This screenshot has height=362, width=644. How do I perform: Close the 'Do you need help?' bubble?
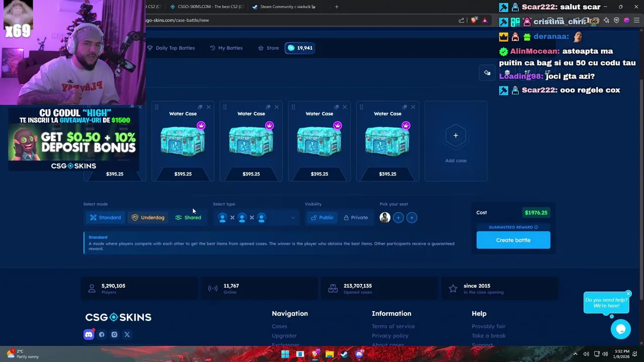[628, 294]
